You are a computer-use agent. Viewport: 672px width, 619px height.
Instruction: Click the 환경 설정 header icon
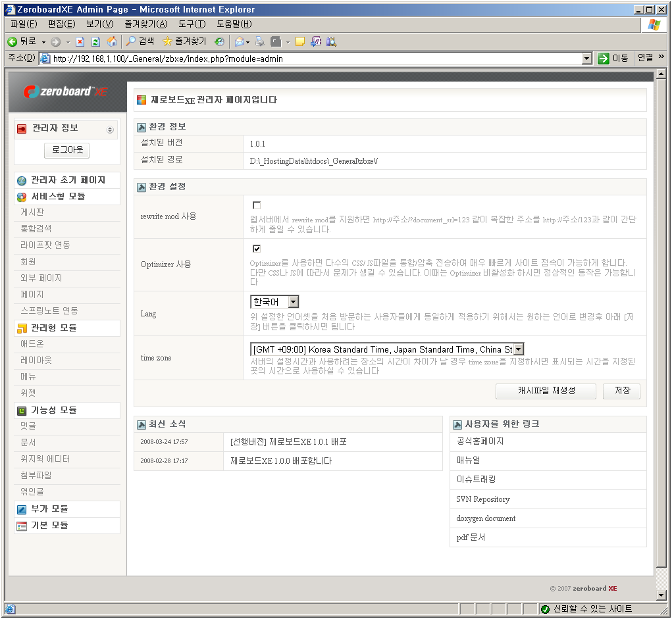click(x=142, y=187)
